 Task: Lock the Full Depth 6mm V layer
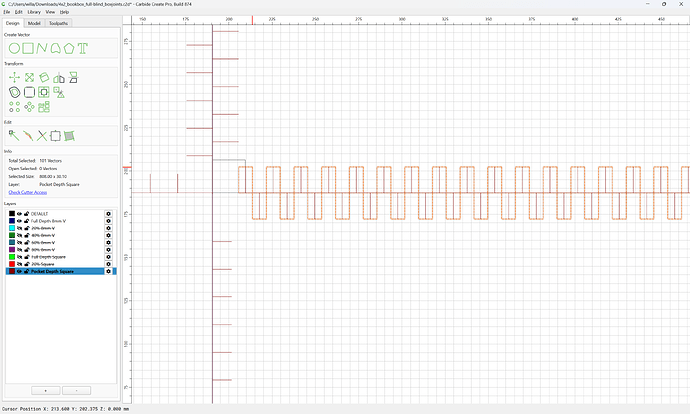26,221
